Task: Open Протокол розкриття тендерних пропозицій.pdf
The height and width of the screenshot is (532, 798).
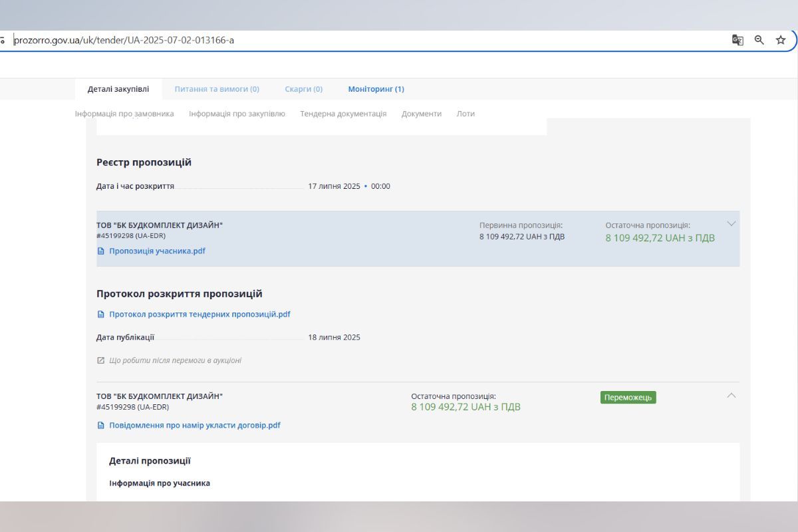Action: click(199, 315)
